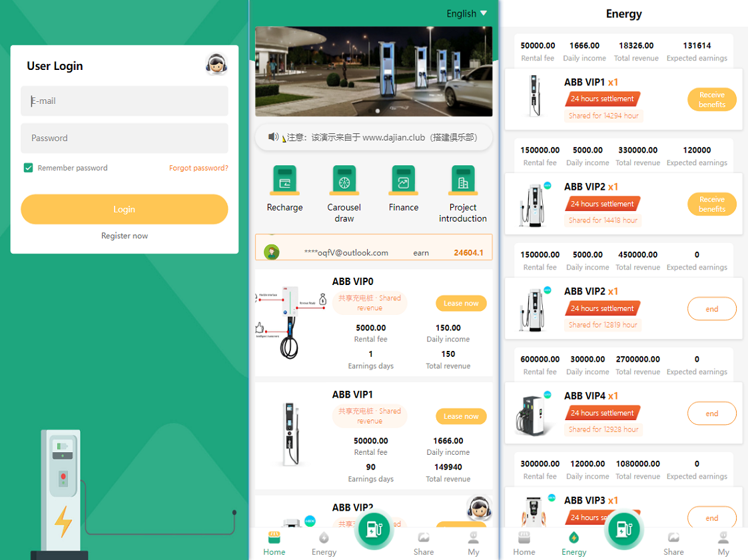Viewport: 748px width, 560px height.
Task: Select My tab in Energy panel
Action: coord(723,544)
